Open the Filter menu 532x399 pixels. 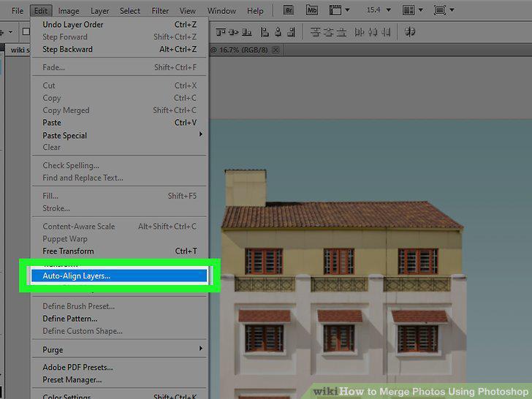160,11
